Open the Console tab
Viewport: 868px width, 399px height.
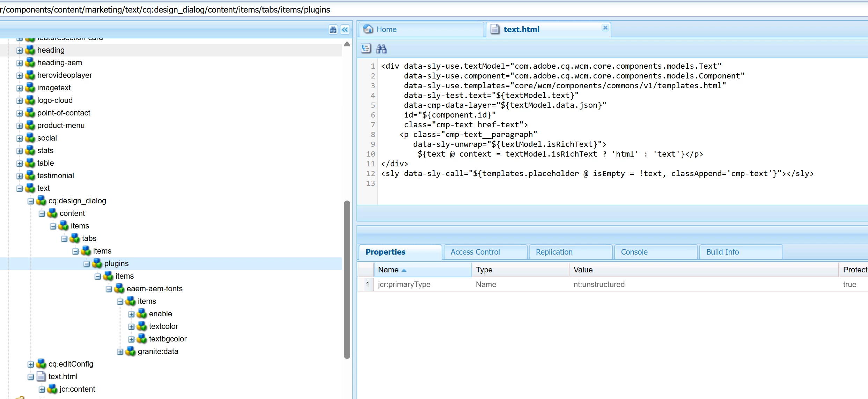(634, 252)
